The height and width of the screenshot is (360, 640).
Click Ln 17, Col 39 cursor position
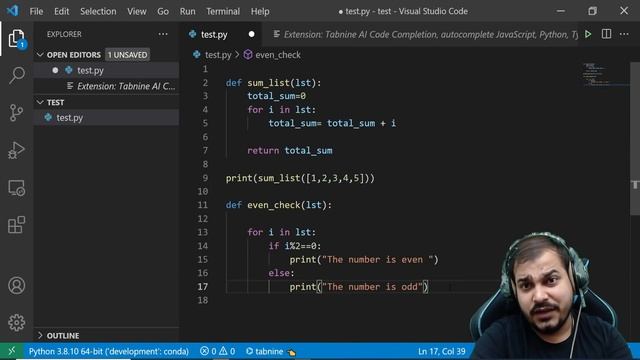pos(442,351)
